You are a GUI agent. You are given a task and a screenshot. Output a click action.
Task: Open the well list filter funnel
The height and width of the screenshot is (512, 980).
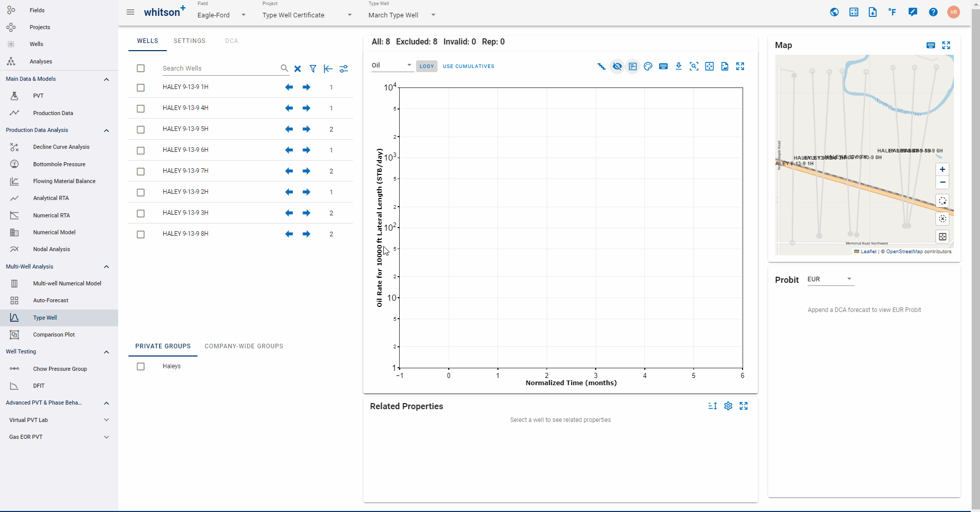(x=313, y=69)
